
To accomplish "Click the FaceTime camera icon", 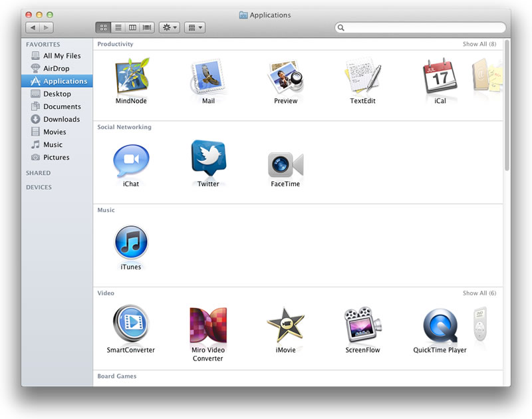I will click(285, 164).
